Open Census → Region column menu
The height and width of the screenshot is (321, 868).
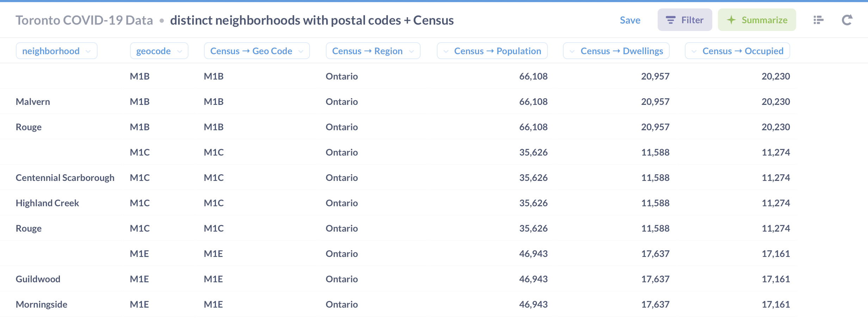coord(373,51)
